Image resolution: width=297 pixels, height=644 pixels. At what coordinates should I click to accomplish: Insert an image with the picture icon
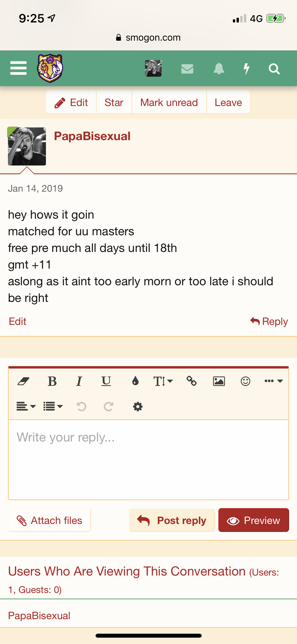[219, 381]
